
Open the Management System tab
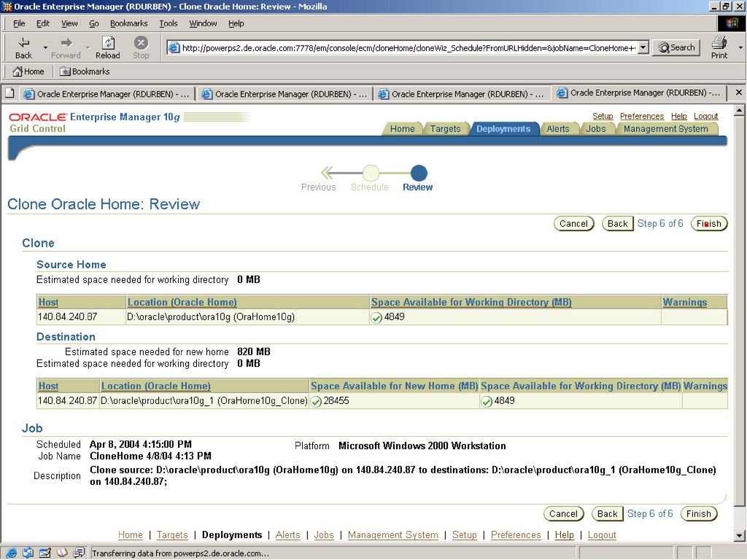click(x=665, y=129)
